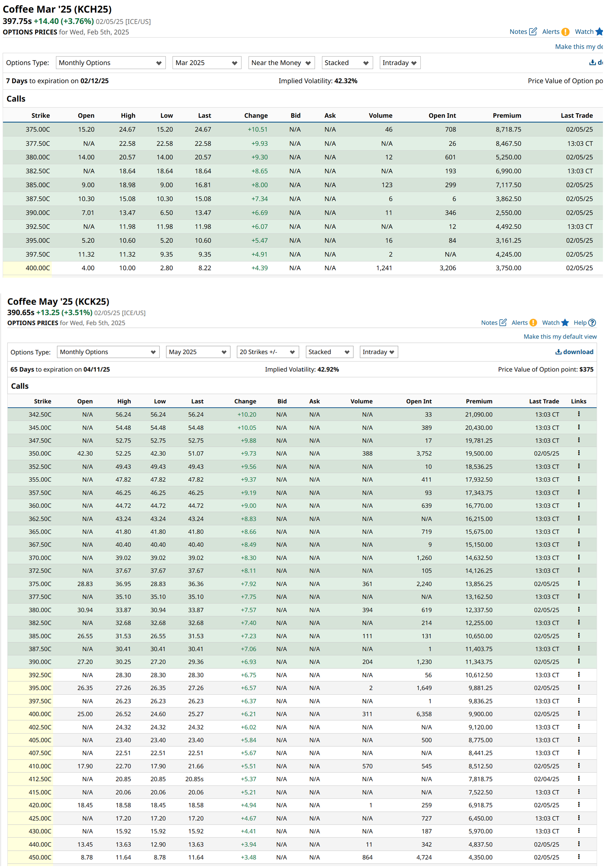The image size is (605, 868).
Task: Click the 6,358 open interest value
Action: click(x=424, y=714)
